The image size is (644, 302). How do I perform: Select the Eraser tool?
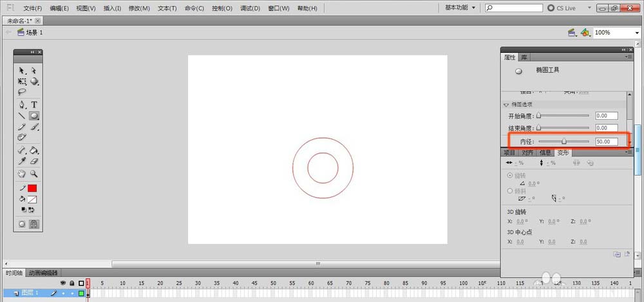[35, 162]
